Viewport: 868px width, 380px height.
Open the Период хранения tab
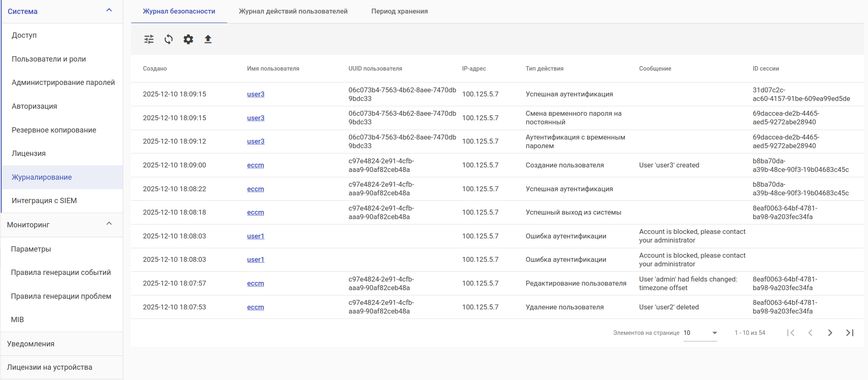pos(399,11)
